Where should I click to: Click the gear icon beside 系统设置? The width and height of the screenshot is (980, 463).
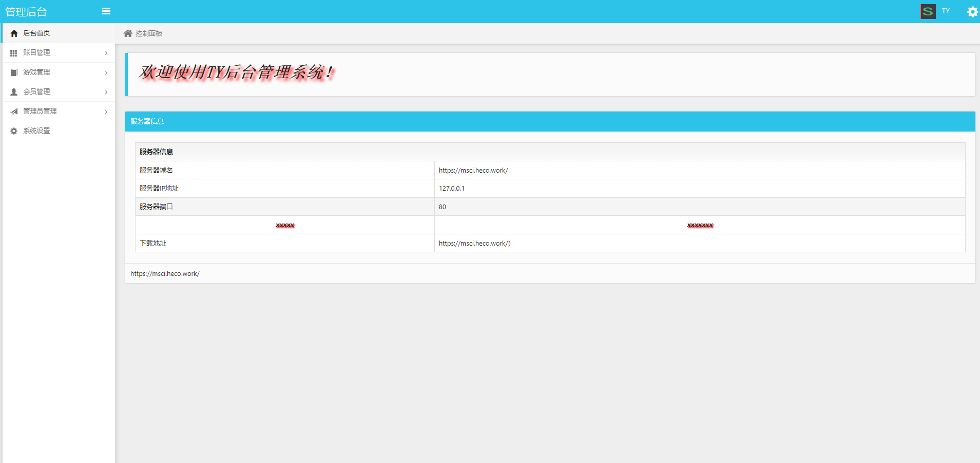pos(14,131)
